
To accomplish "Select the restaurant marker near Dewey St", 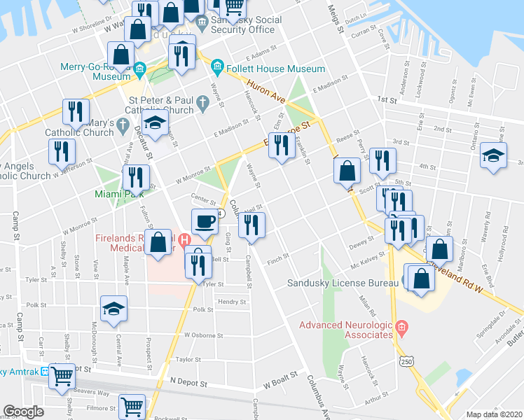I will coord(398,231).
